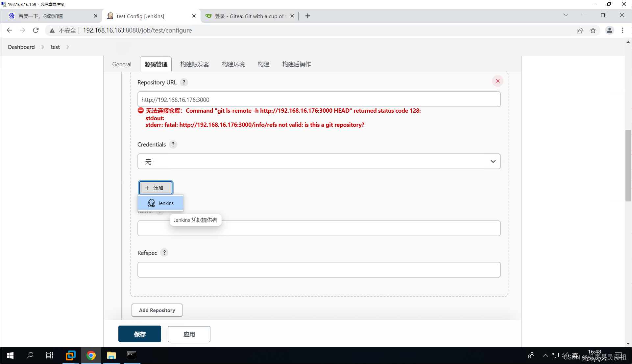Share this page via share icon
The width and height of the screenshot is (632, 364).
tap(580, 31)
